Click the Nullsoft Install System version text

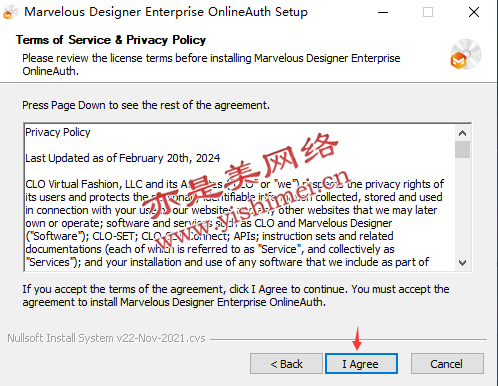tap(106, 338)
